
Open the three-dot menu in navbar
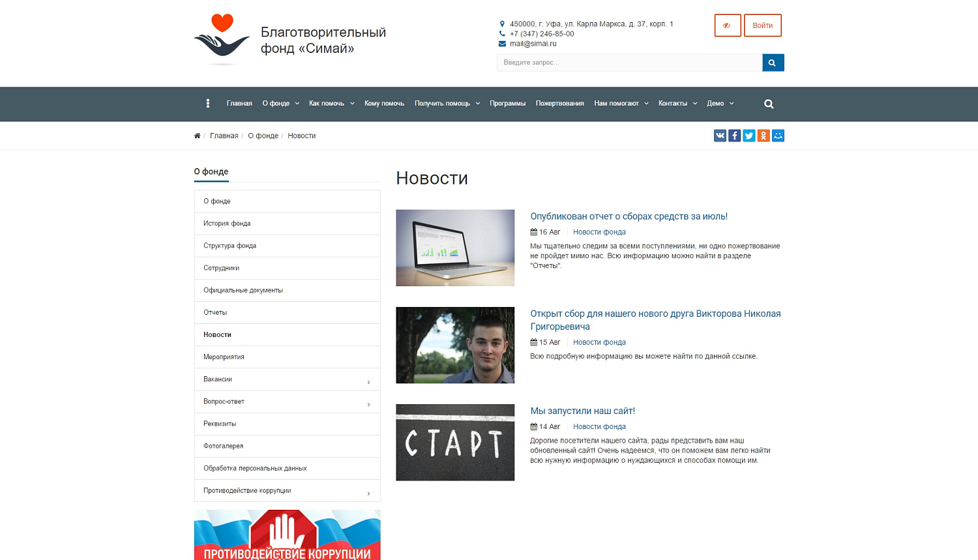[208, 104]
